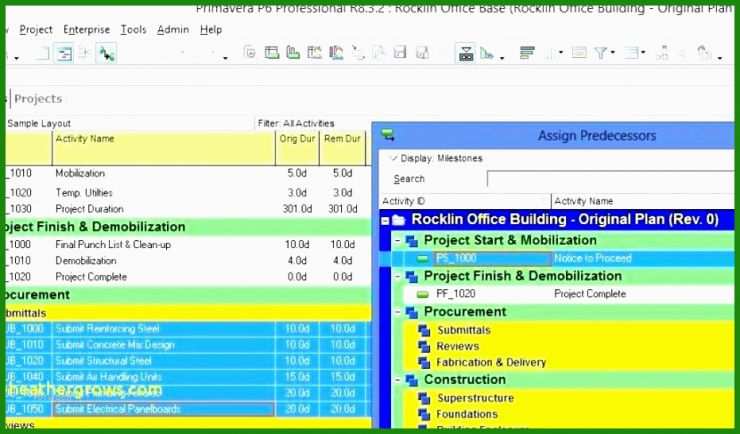Click the stacked bars icon in the toolbar

(527, 52)
